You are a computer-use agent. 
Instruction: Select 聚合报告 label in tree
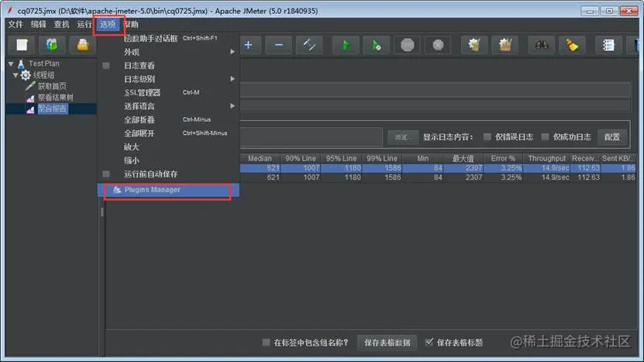[x=52, y=109]
